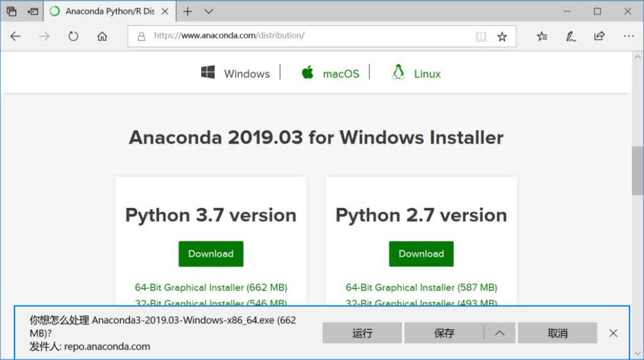Screen dimensions: 644x360
Task: Dismiss the download notification with X
Action: point(613,333)
